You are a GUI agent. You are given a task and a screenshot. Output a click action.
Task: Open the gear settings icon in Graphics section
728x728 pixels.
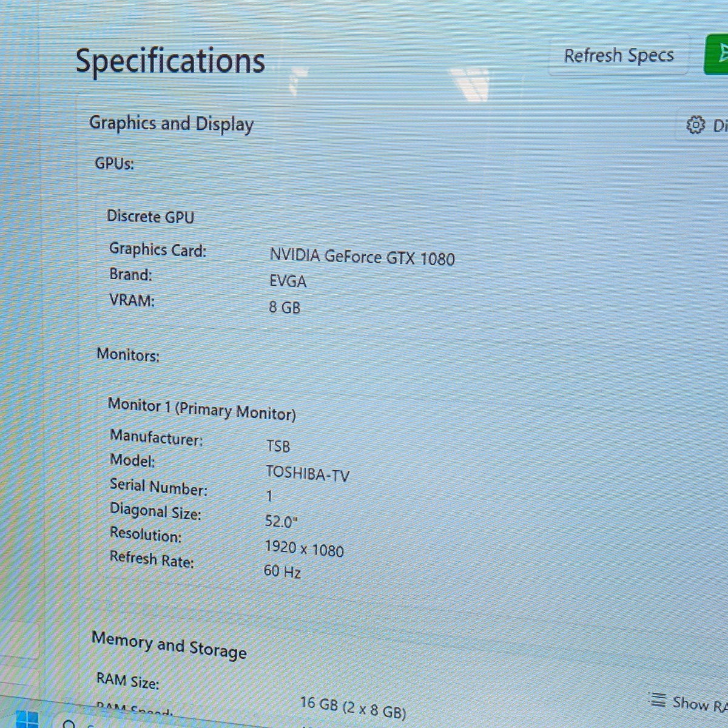pos(695,125)
